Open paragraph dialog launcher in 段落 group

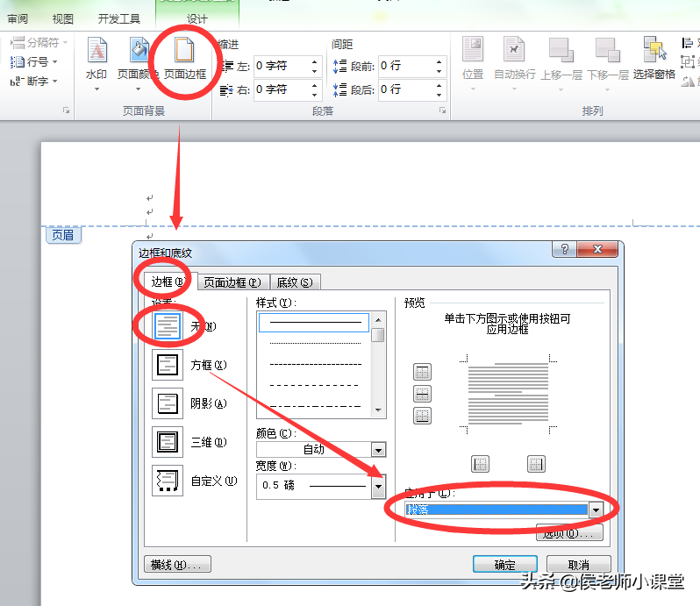[442, 111]
